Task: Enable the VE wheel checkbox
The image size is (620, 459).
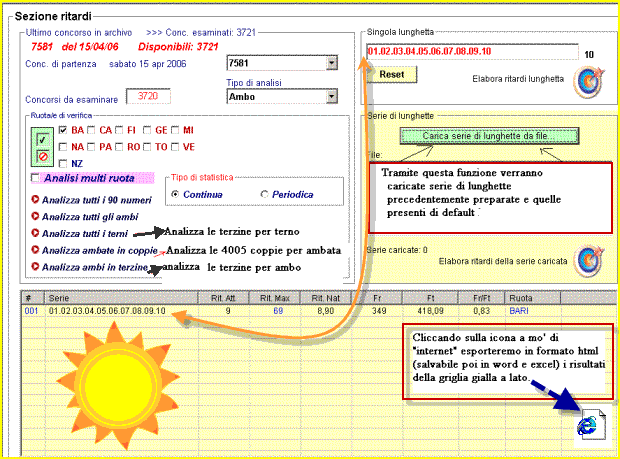Action: point(175,147)
